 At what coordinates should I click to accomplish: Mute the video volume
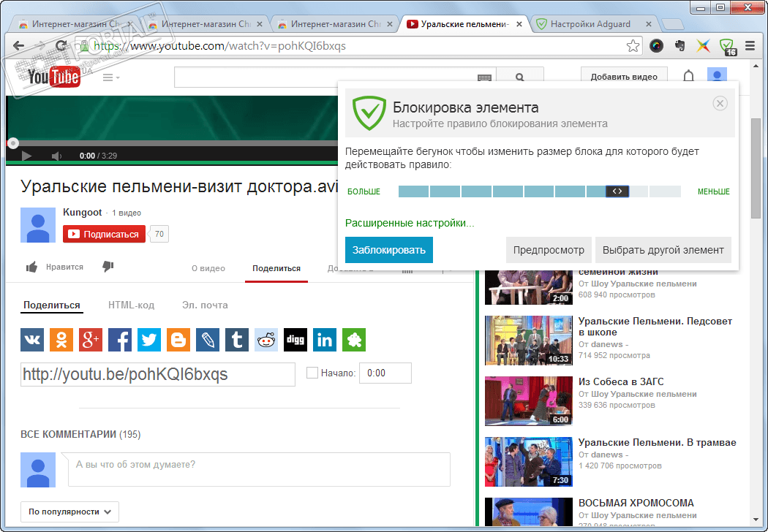[57, 156]
